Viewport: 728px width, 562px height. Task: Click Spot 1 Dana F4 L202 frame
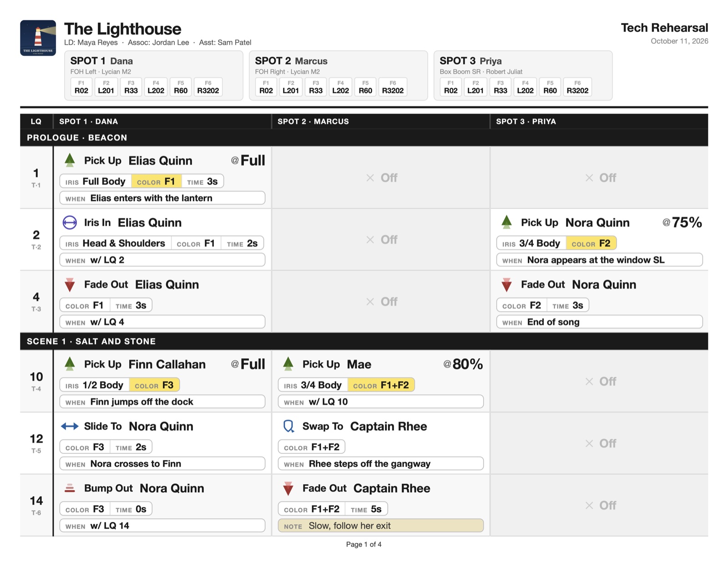tap(156, 87)
